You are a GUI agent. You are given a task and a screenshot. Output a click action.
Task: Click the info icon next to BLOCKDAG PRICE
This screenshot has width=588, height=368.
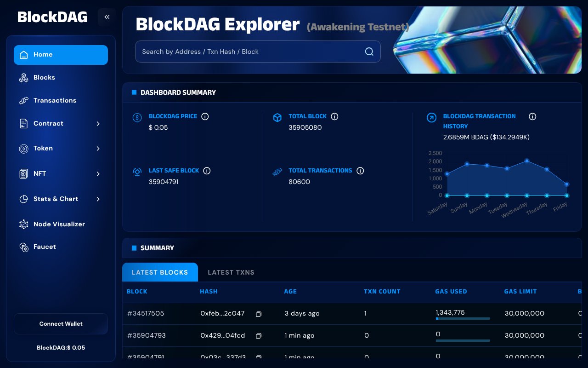[x=205, y=116]
